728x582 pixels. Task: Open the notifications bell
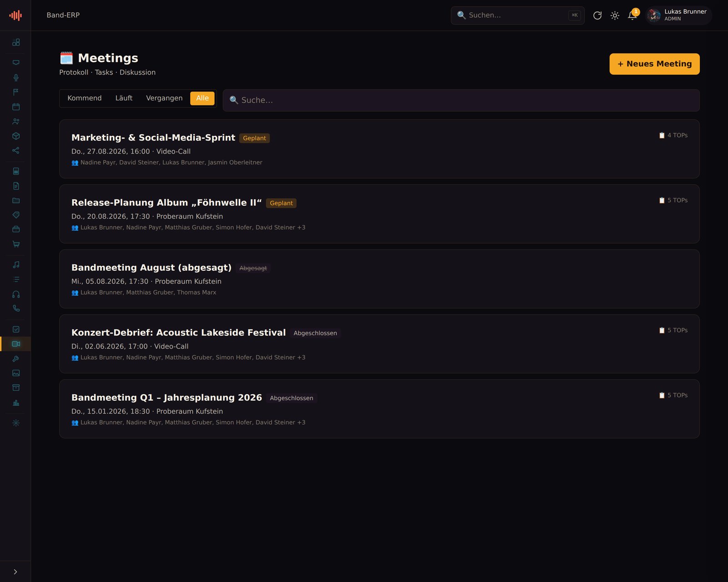pyautogui.click(x=632, y=15)
